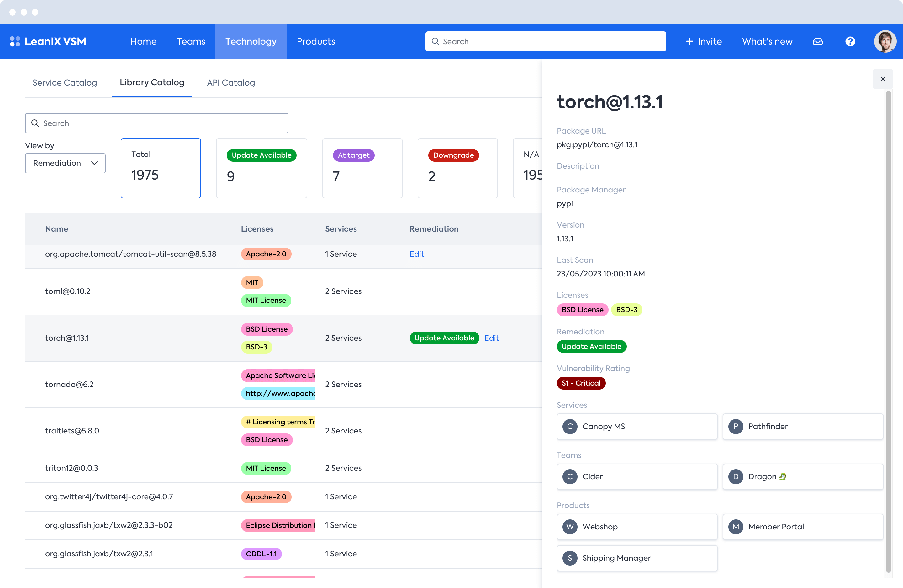Open the user profile avatar
Screen dimensions: 903x588
click(885, 41)
